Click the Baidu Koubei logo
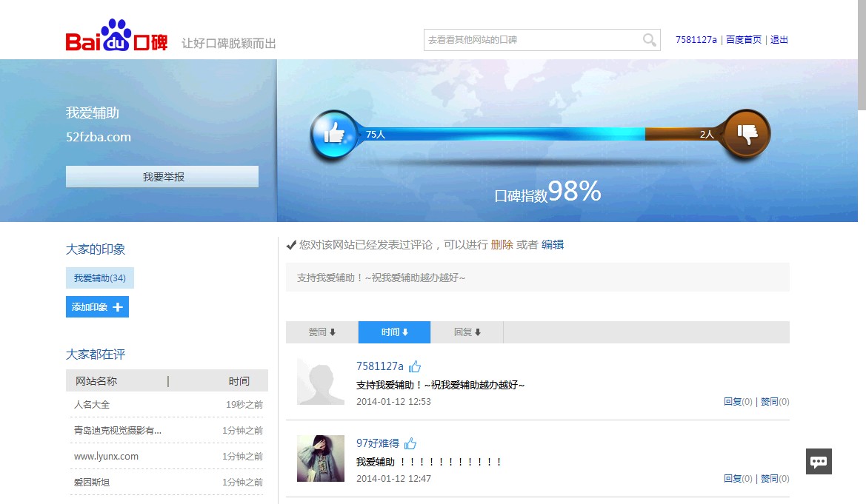Screen dimensions: 866x504 (x=116, y=36)
